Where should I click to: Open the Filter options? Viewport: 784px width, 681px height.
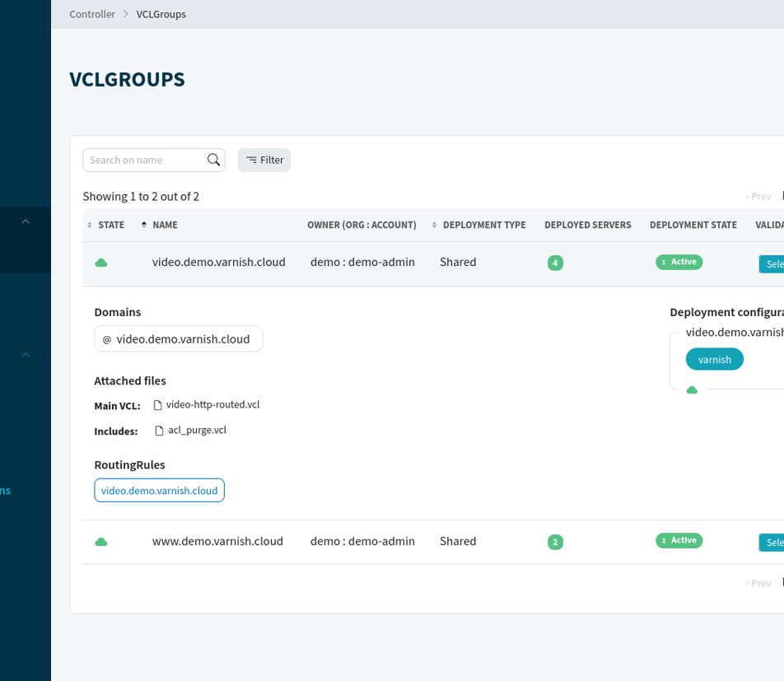pyautogui.click(x=264, y=160)
